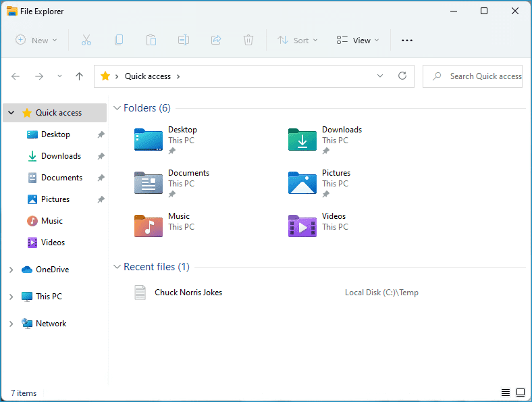The width and height of the screenshot is (532, 402).
Task: Unpin Desktop via sidebar pin icon
Action: [x=101, y=134]
